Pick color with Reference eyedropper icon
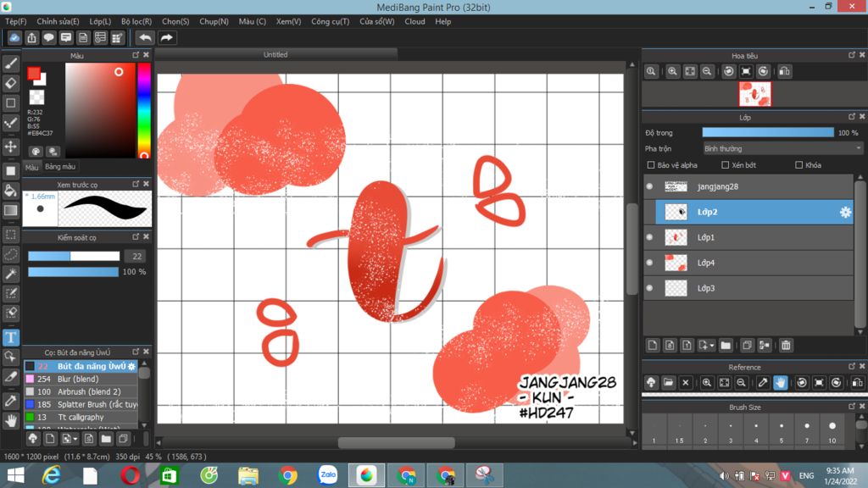 [763, 382]
